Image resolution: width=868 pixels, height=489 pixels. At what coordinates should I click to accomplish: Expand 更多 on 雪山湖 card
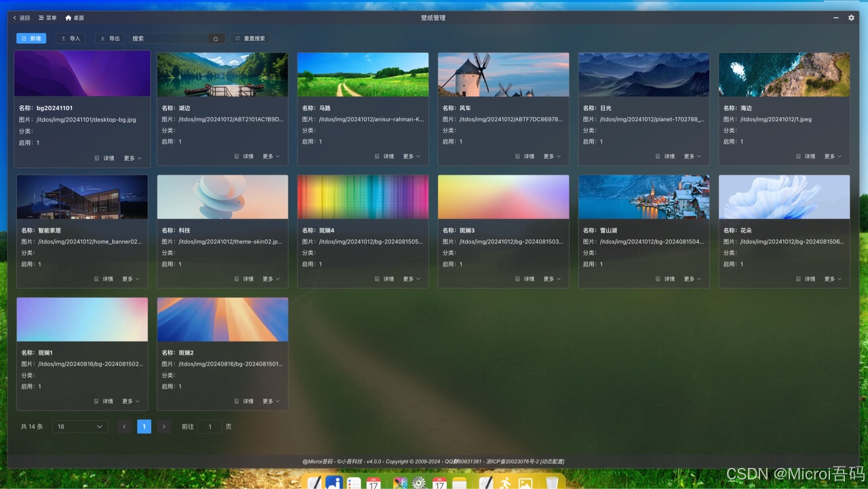(x=692, y=279)
